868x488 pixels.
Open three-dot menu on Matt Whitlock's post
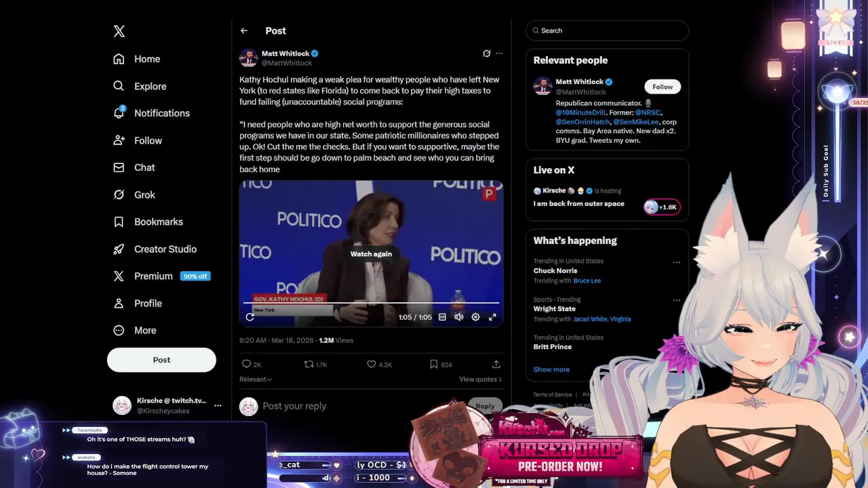pos(499,54)
